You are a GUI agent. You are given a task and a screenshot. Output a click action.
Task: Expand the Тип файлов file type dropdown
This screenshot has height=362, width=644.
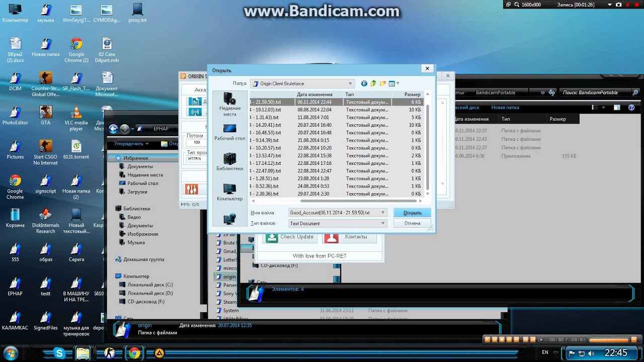pyautogui.click(x=383, y=223)
